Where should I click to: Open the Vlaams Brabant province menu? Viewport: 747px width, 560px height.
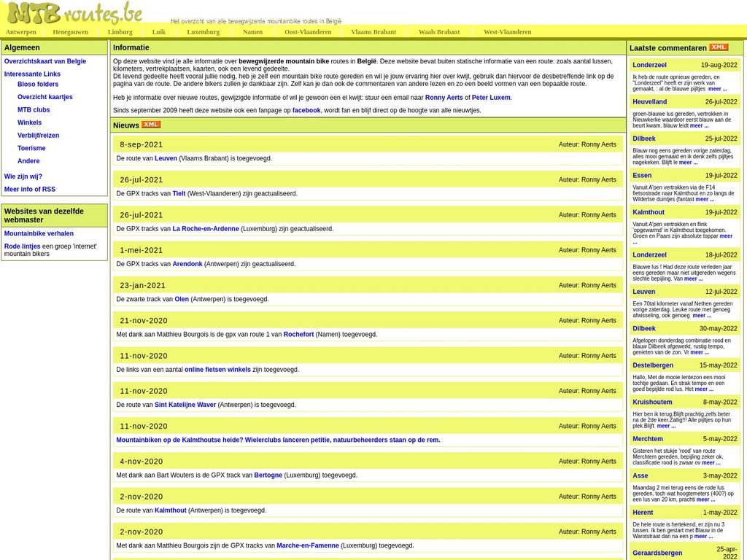click(373, 32)
